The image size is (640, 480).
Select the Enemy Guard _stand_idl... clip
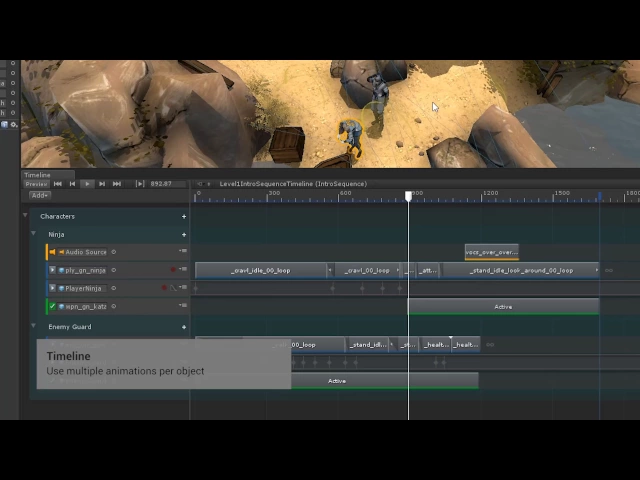[368, 345]
